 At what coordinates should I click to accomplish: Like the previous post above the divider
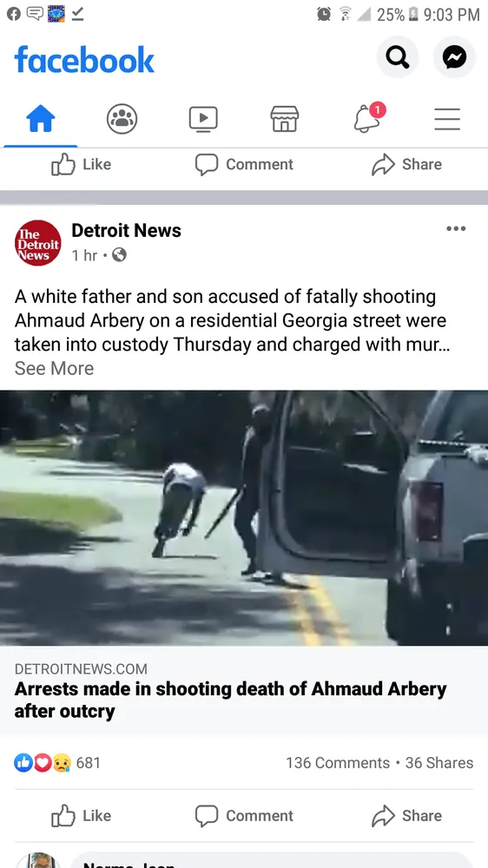click(x=82, y=164)
